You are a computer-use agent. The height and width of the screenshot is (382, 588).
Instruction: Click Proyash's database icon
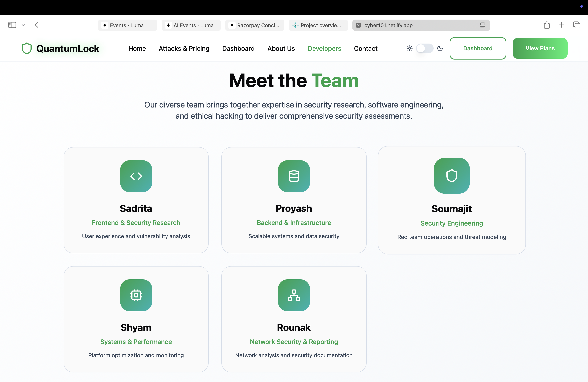point(294,176)
